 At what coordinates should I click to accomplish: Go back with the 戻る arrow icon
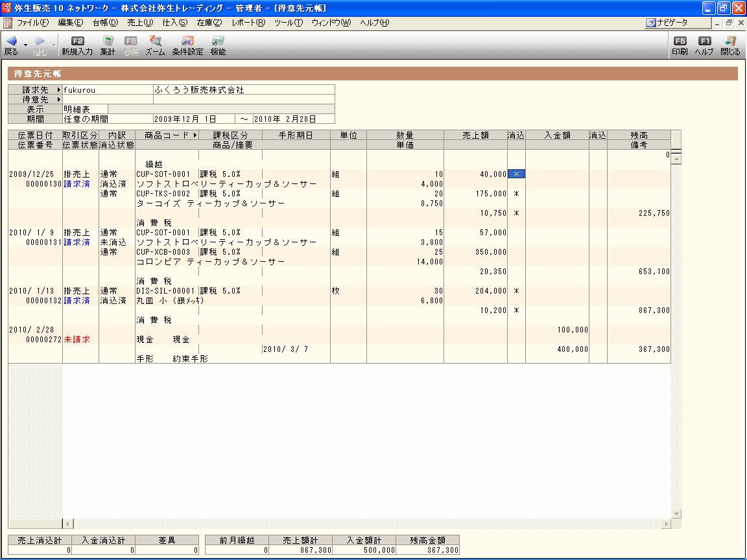tap(12, 41)
